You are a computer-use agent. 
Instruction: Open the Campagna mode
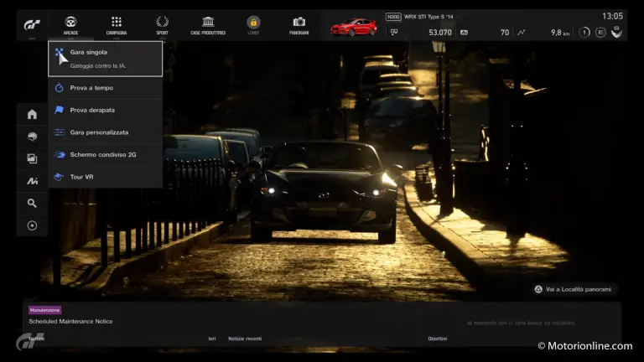click(x=117, y=24)
